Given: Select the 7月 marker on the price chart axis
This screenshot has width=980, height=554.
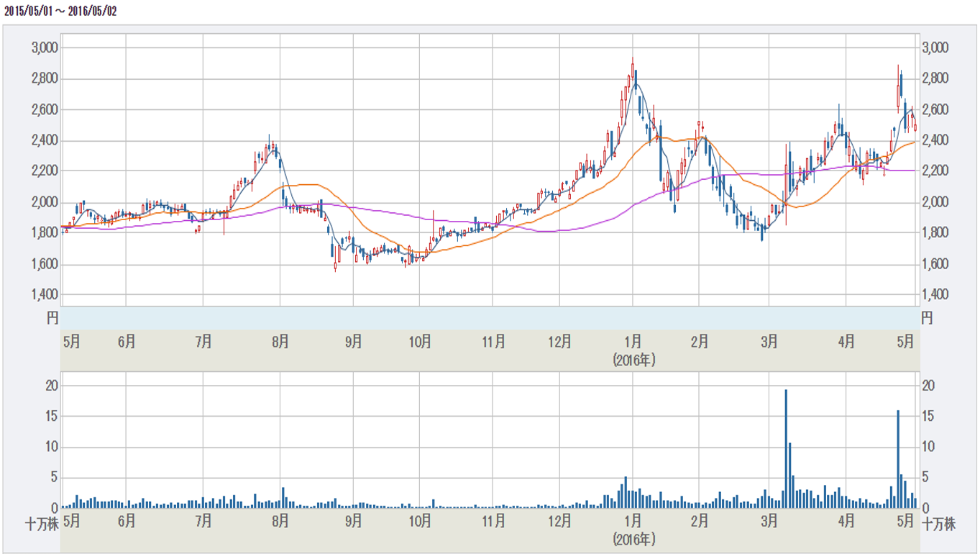Looking at the screenshot, I should click(x=203, y=341).
